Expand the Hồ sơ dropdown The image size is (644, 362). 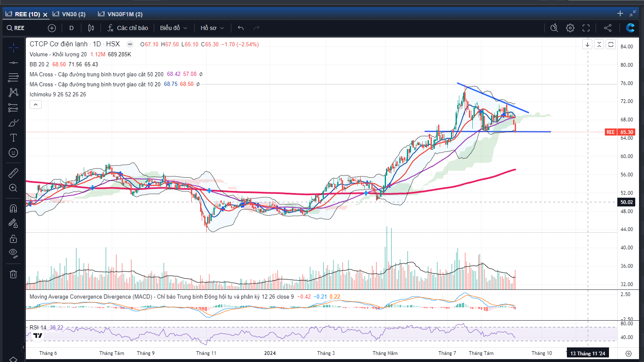click(x=212, y=28)
